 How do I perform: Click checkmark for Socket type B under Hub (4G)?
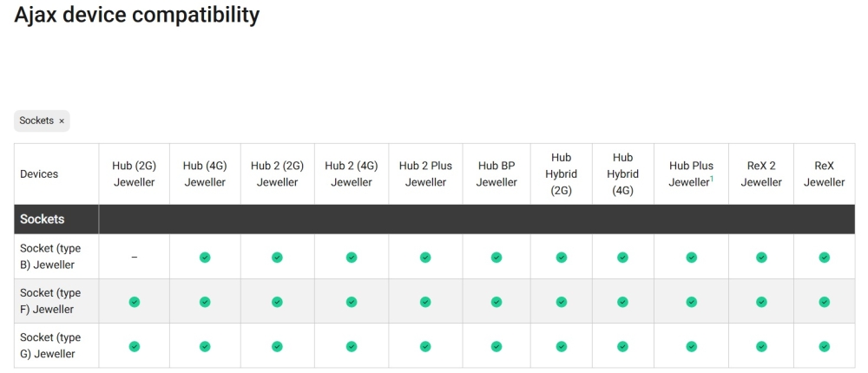(205, 258)
